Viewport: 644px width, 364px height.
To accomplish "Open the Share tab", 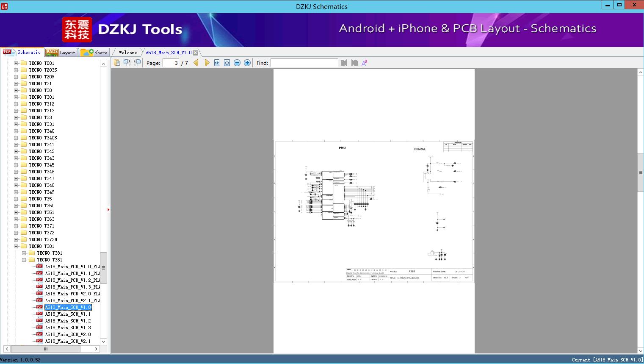I will (94, 53).
